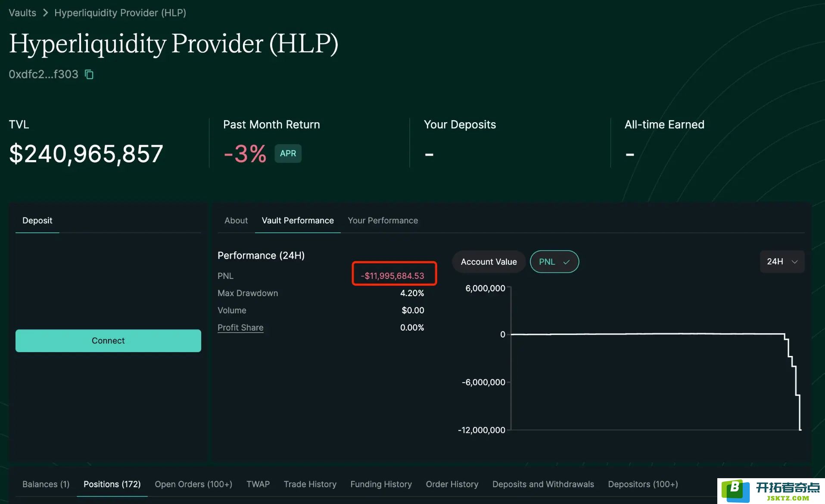Open the 24H timeframe dropdown
This screenshot has width=825, height=504.
(782, 262)
